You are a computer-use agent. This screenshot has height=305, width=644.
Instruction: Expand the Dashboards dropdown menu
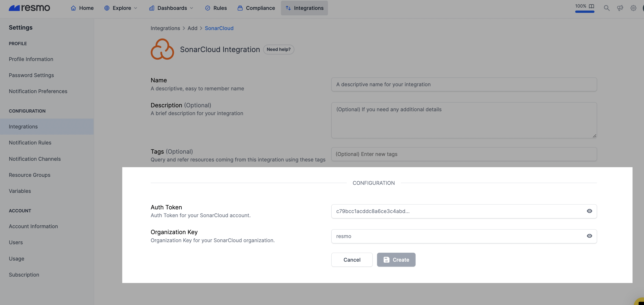coord(172,8)
